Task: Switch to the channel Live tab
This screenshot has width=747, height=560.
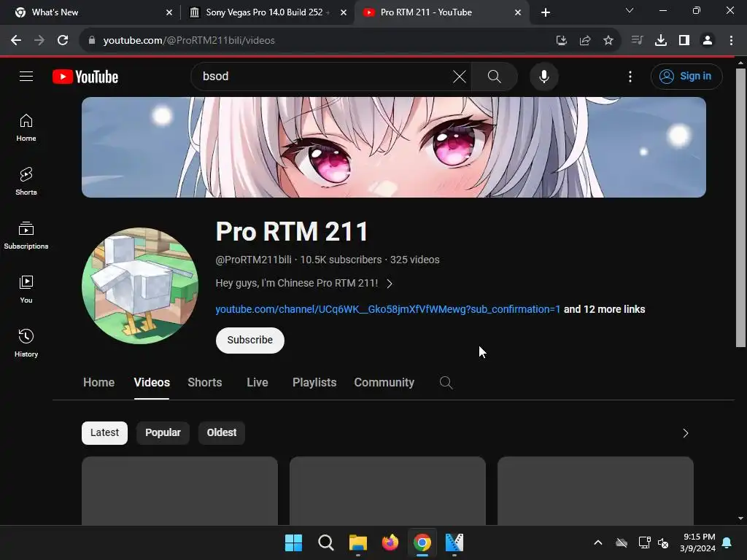Action: pyautogui.click(x=258, y=382)
